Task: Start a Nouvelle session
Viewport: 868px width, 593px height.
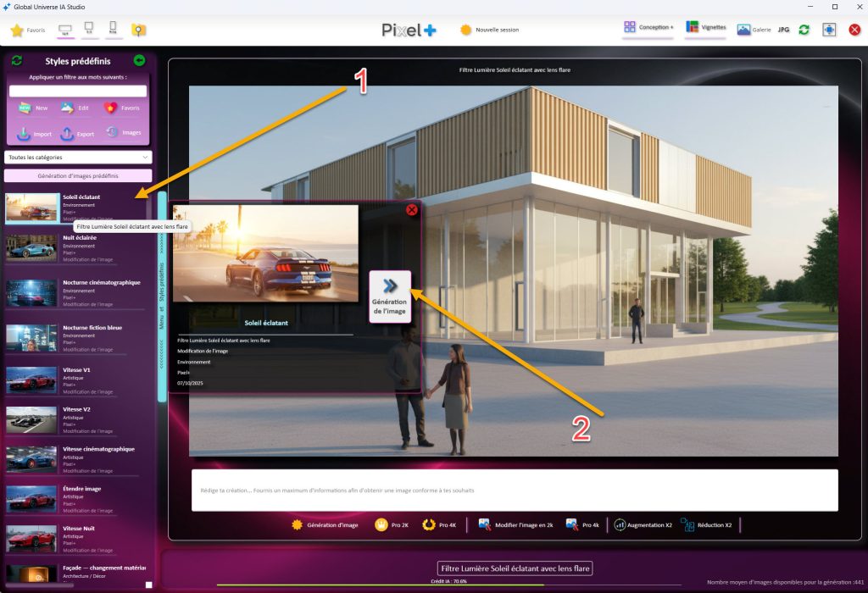Action: pyautogui.click(x=489, y=30)
